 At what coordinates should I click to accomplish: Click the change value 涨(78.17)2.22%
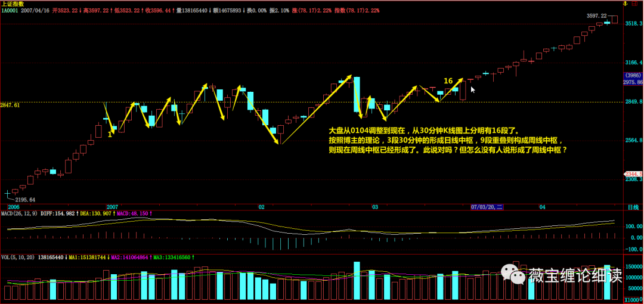[312, 10]
